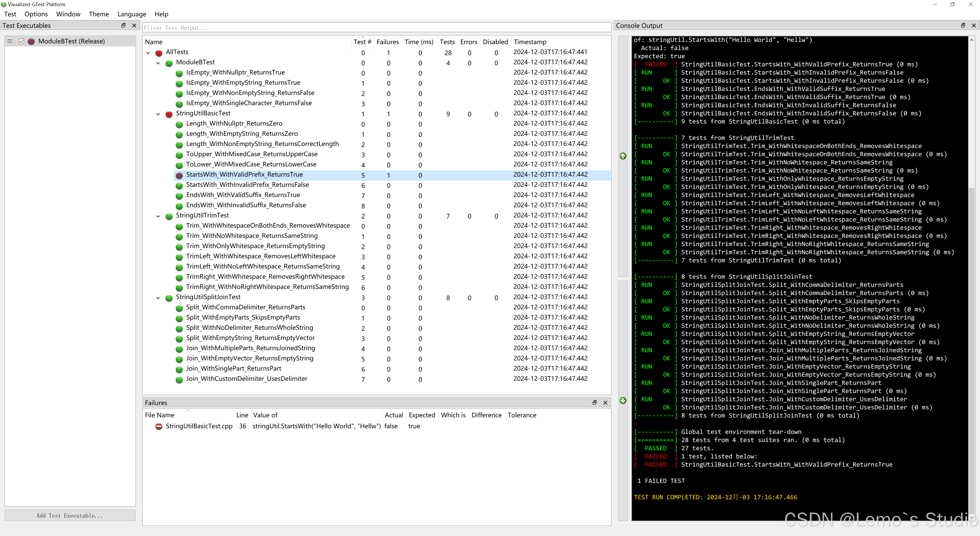Click the hamburger options icon beside ModuleBTest
Image resolution: width=980 pixels, height=536 pixels.
pyautogui.click(x=10, y=41)
